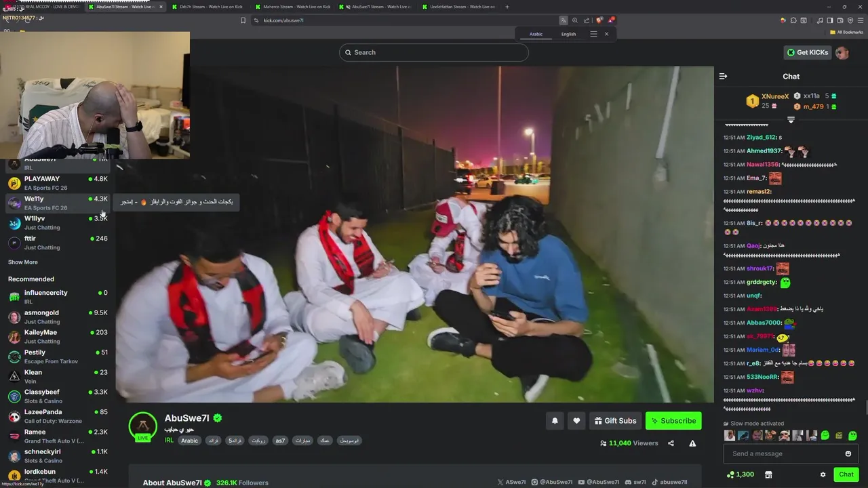Open Classybeef recommended channel
This screenshot has width=868, height=488.
coord(58,396)
